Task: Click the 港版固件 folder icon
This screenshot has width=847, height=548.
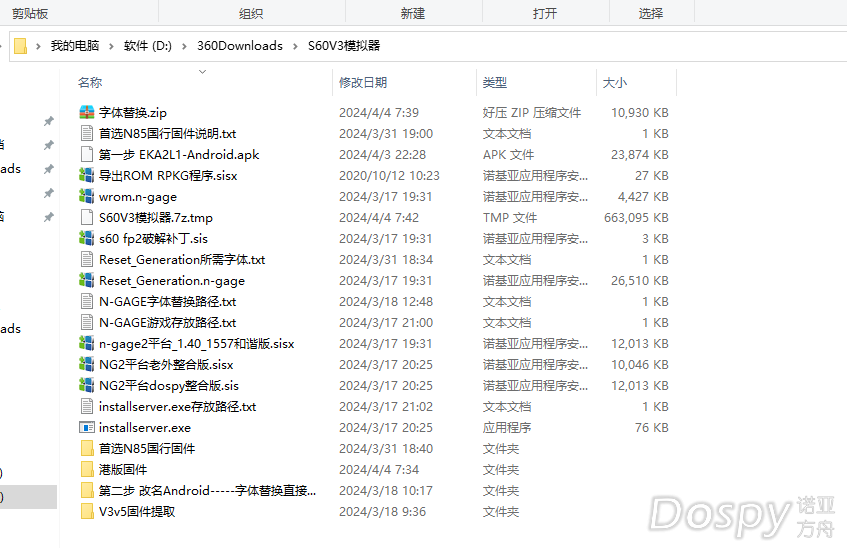Action: (86, 469)
